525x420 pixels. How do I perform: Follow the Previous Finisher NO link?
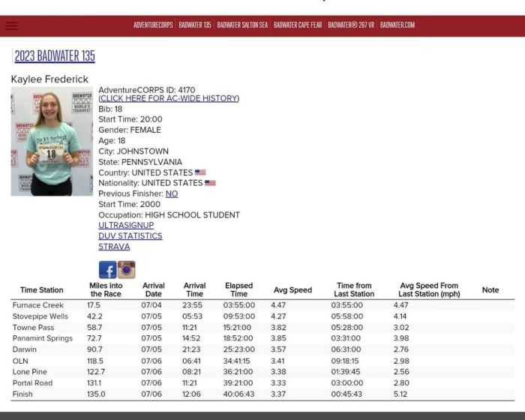click(x=172, y=193)
